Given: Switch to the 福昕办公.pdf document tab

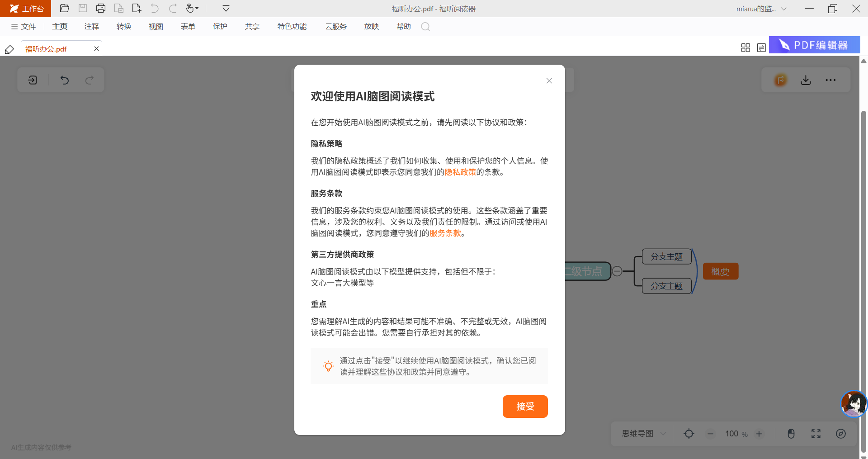Looking at the screenshot, I should tap(46, 49).
